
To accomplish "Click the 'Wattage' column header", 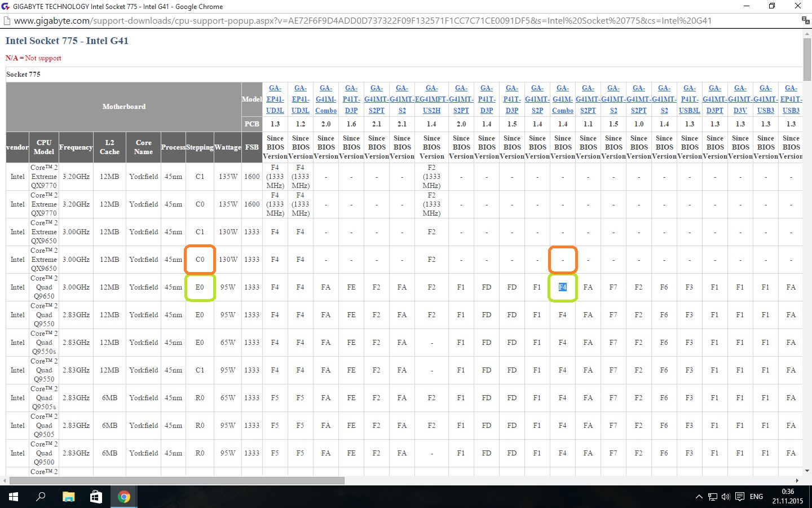I will [228, 147].
